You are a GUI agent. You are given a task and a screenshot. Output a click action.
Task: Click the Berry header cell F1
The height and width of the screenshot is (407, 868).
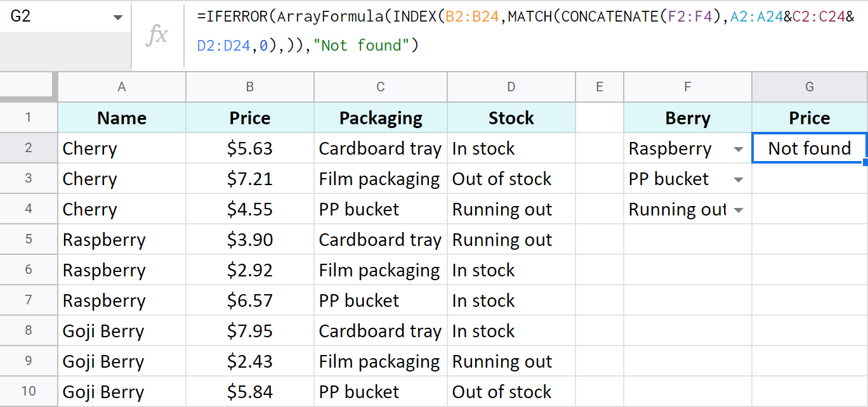(687, 118)
